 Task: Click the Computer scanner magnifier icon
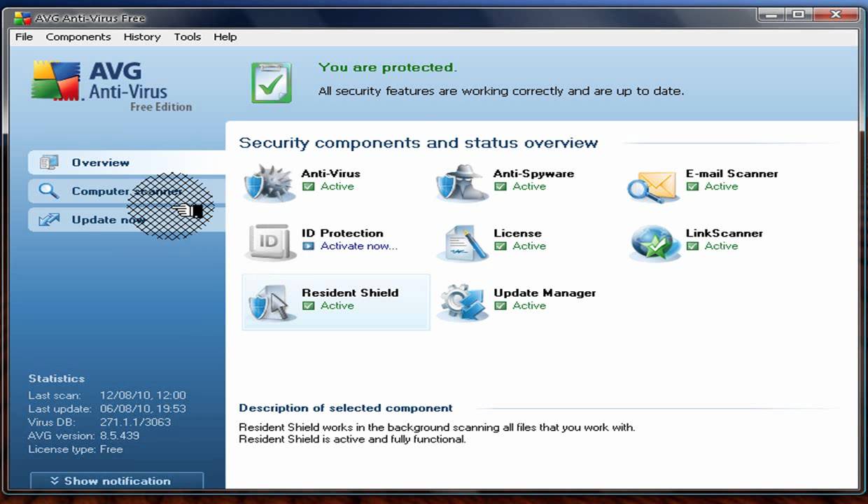[x=49, y=191]
